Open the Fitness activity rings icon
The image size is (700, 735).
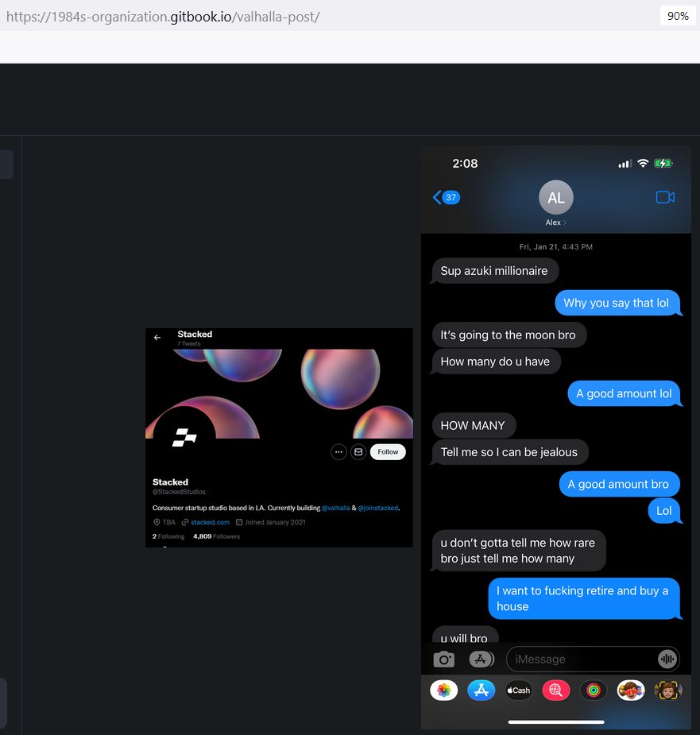click(x=593, y=690)
